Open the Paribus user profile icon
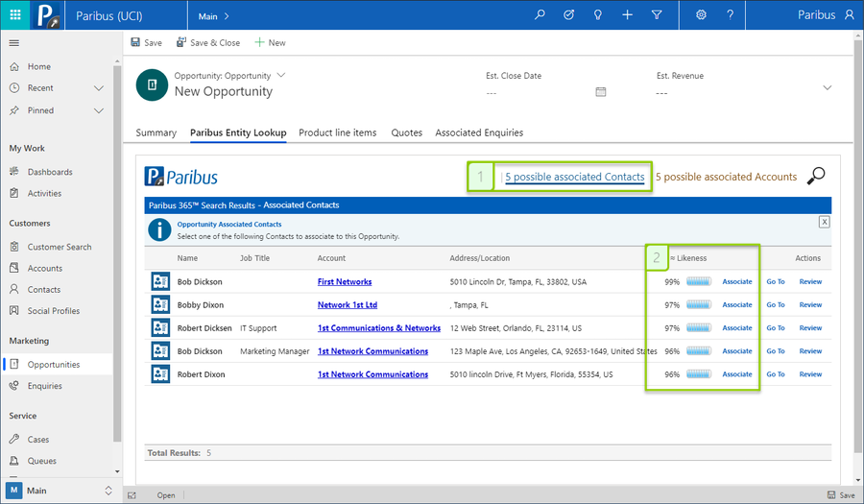Screen dimensions: 864x504 pos(850,14)
